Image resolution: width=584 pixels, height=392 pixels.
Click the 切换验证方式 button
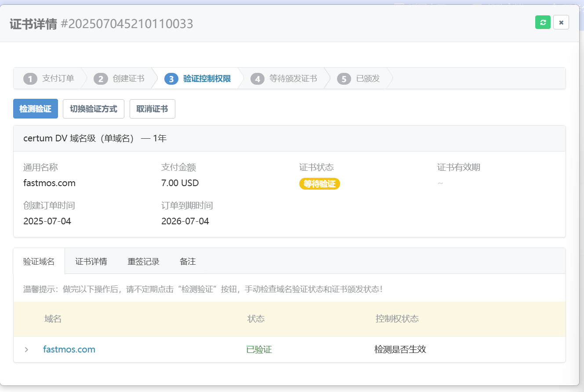(94, 109)
